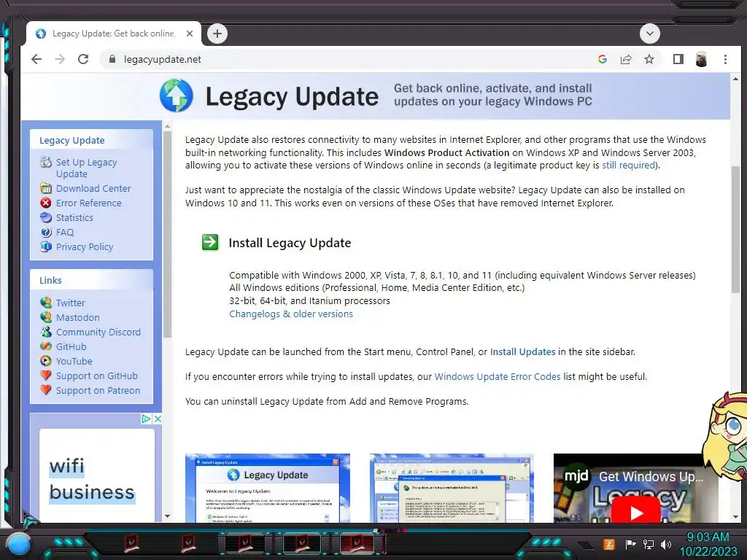Click the Statistics globe icon
Screen dimensions: 747x560
click(46, 217)
